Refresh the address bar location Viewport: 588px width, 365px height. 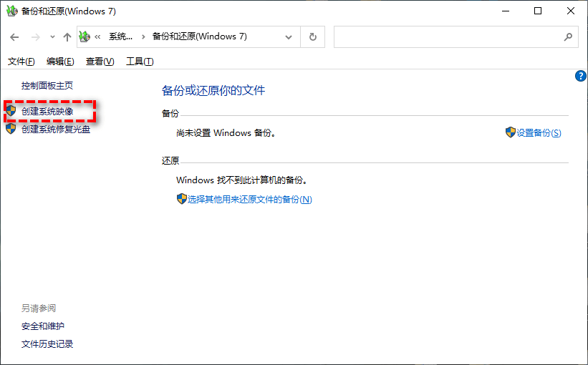point(312,37)
